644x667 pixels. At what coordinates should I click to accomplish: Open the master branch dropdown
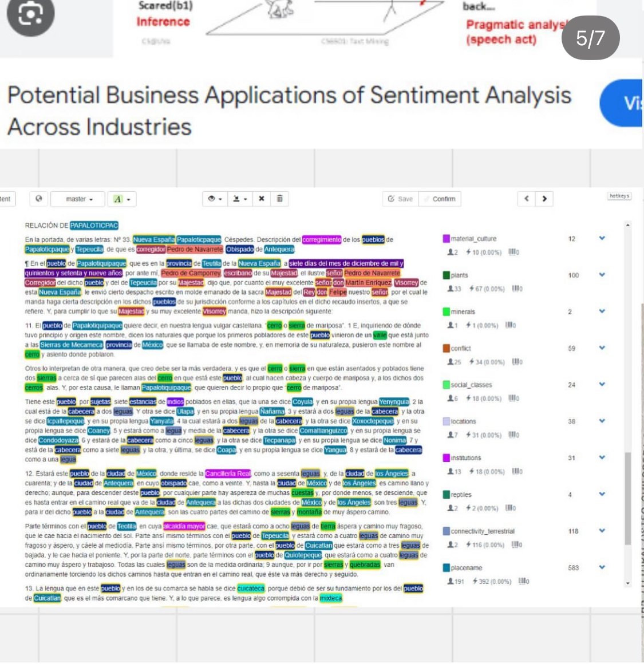79,199
